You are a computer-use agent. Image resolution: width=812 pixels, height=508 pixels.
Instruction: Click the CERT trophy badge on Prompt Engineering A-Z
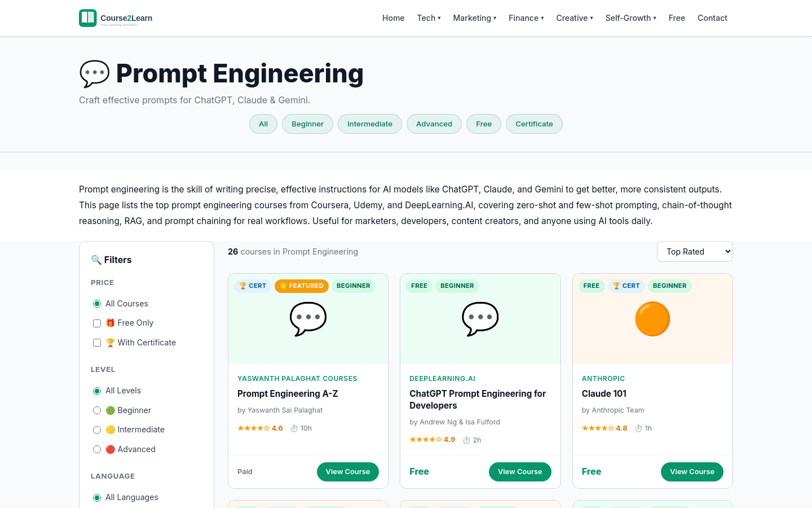coord(253,286)
